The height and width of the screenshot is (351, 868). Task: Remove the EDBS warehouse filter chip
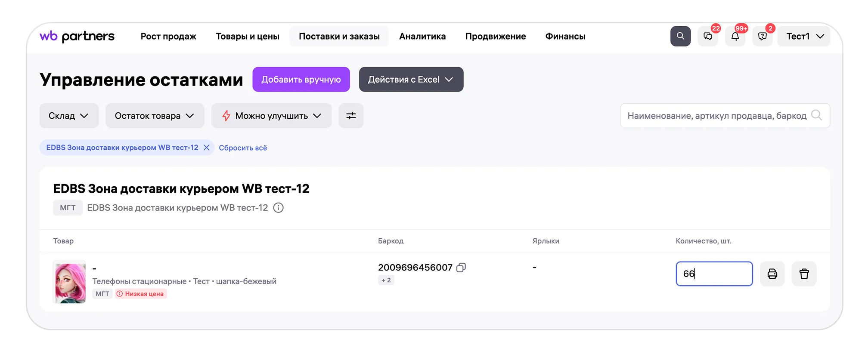click(x=207, y=148)
